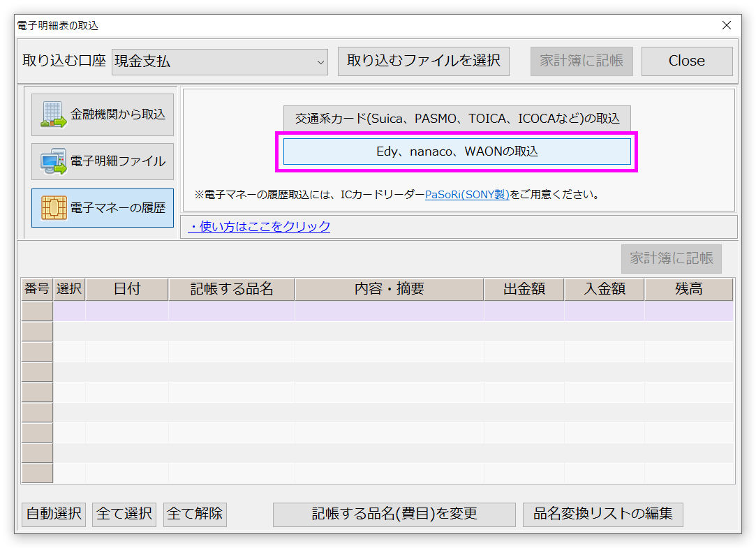
Task: Click the computer icon for 電子明細ファイル
Action: [x=54, y=161]
